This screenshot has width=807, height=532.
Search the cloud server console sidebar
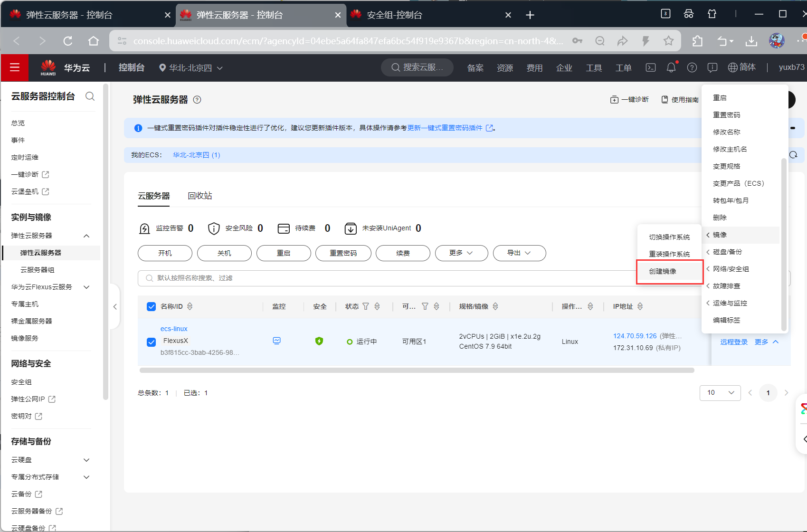90,96
